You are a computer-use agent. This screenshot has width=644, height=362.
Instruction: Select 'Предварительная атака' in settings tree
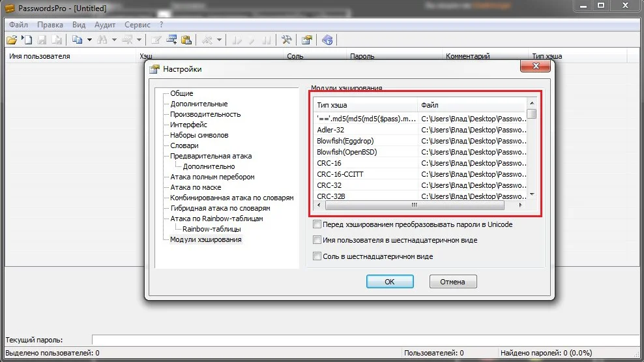211,156
